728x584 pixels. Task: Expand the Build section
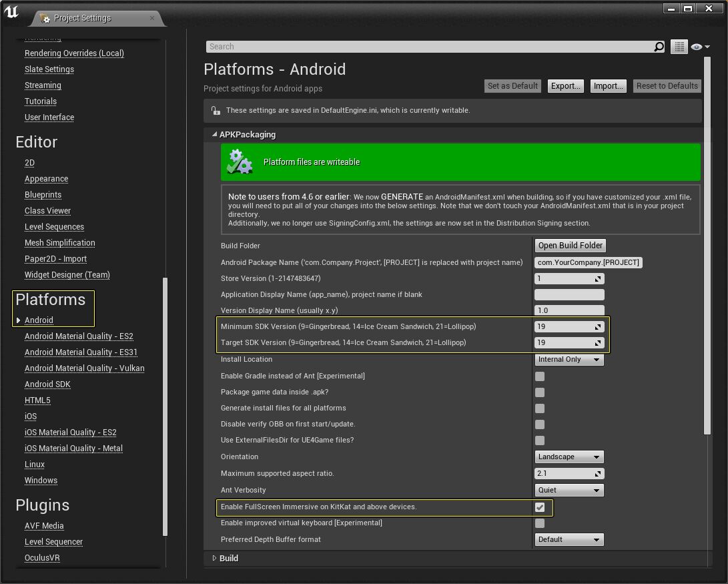[214, 558]
